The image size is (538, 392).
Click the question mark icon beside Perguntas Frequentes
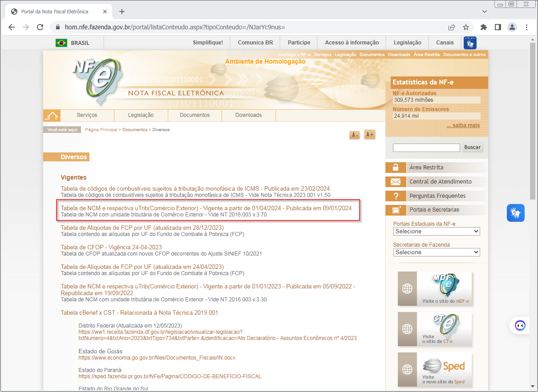pos(395,196)
